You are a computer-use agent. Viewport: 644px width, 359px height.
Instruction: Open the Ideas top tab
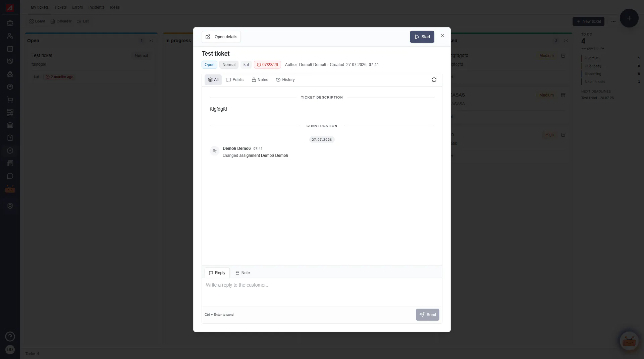pos(115,7)
